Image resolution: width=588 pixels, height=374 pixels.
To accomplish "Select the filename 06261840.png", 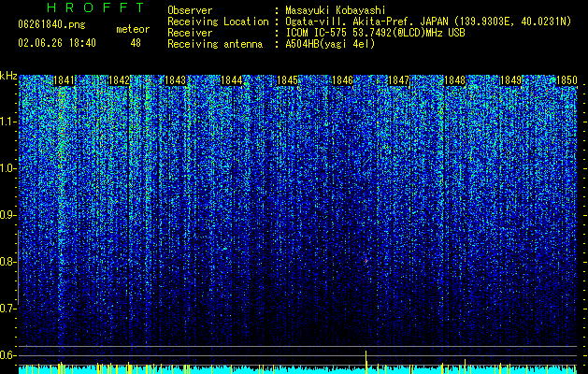I will click(51, 24).
